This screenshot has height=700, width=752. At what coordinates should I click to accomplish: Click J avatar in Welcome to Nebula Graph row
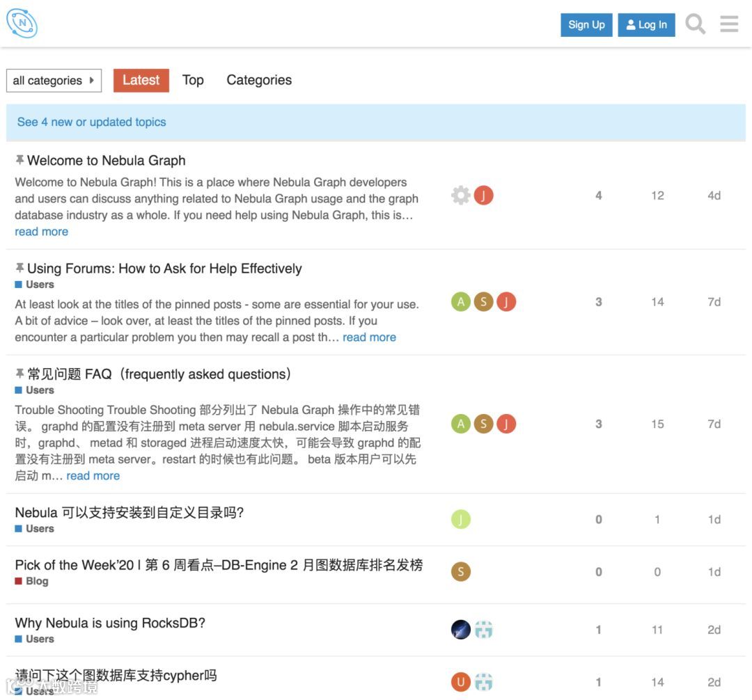click(x=483, y=195)
